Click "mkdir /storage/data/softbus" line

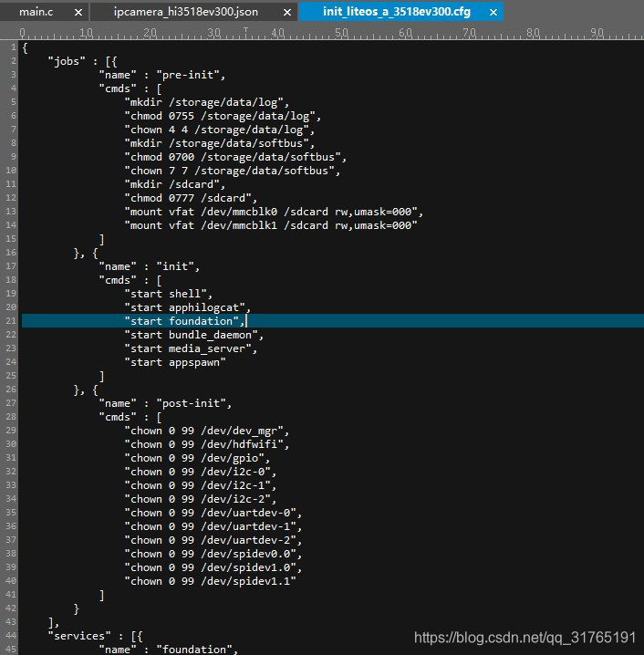(x=219, y=143)
